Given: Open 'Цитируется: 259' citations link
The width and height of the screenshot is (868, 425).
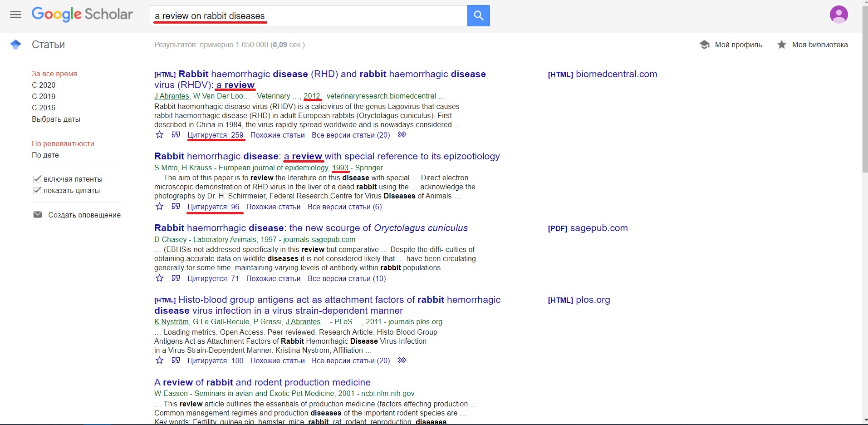Looking at the screenshot, I should [215, 135].
